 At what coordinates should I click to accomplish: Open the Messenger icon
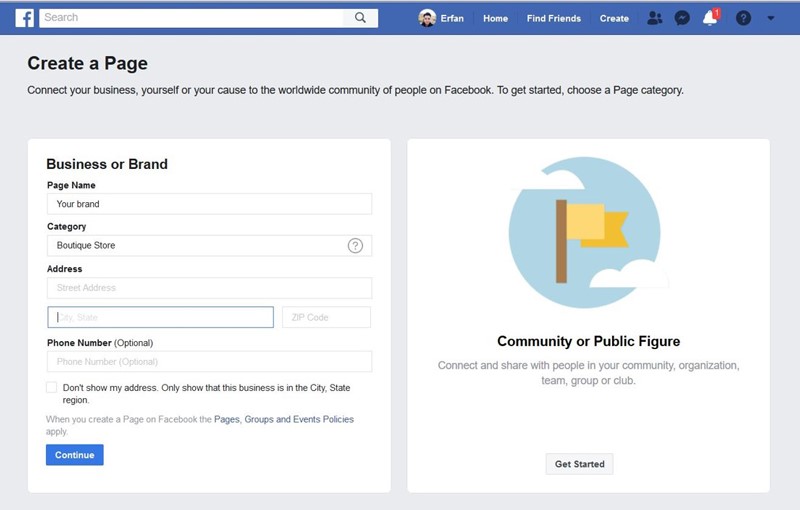682,18
